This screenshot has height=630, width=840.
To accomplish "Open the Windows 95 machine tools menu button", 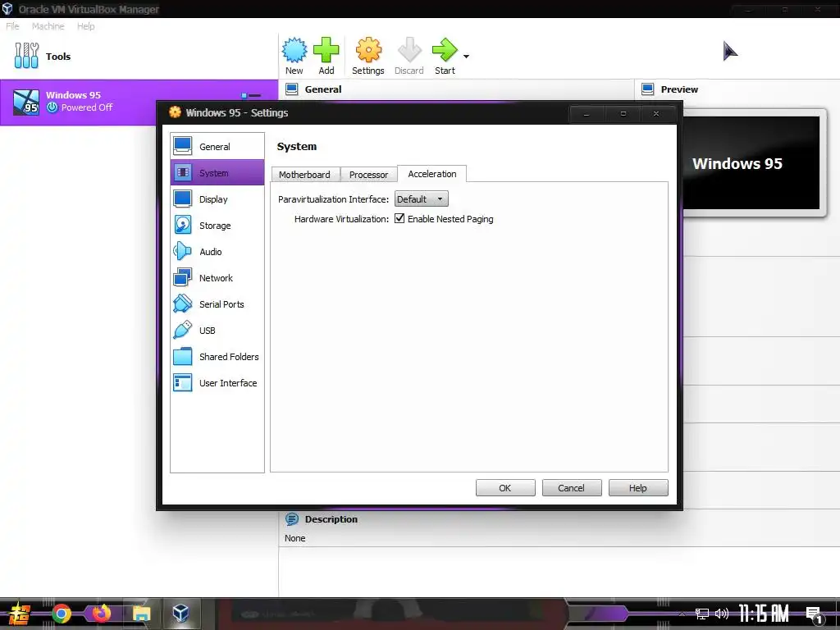I will [x=251, y=95].
